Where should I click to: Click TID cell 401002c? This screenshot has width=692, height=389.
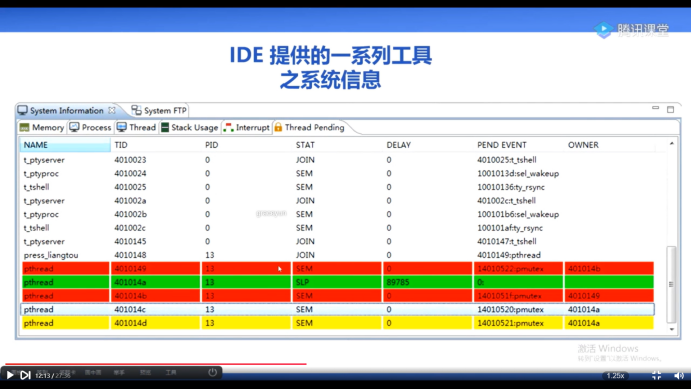tap(130, 228)
